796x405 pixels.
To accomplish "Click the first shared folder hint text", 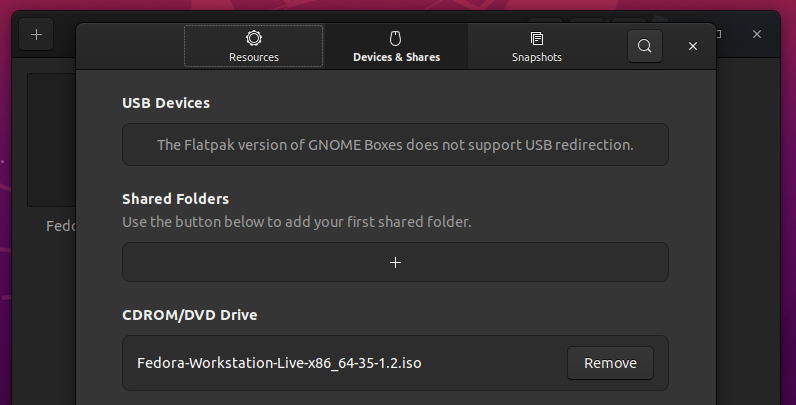I will [x=296, y=221].
